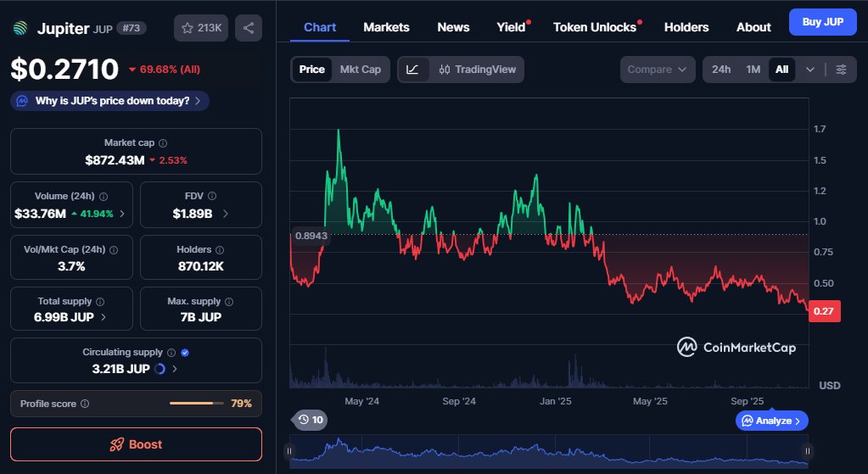The width and height of the screenshot is (868, 474).
Task: Expand Volume (24h) details arrow
Action: click(122, 214)
